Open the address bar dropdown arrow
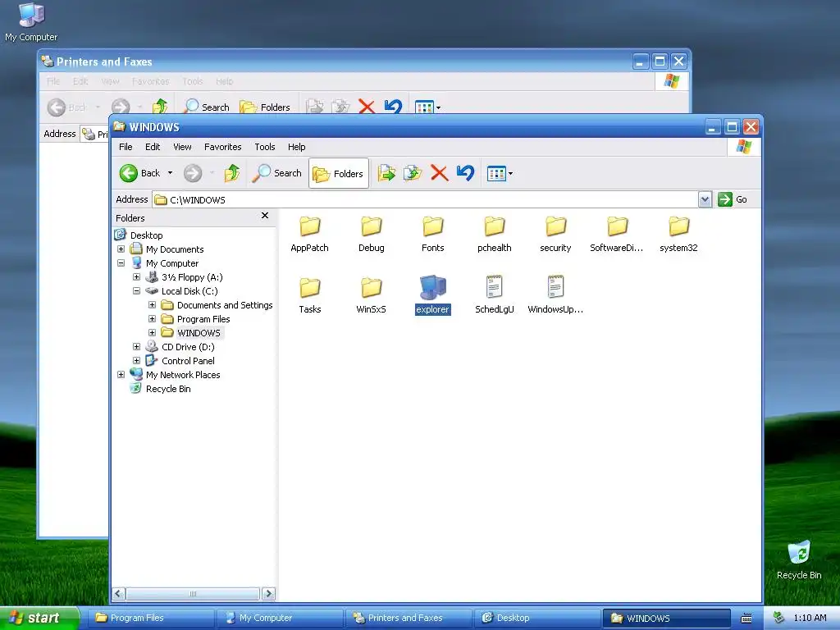840x630 pixels. click(x=705, y=199)
